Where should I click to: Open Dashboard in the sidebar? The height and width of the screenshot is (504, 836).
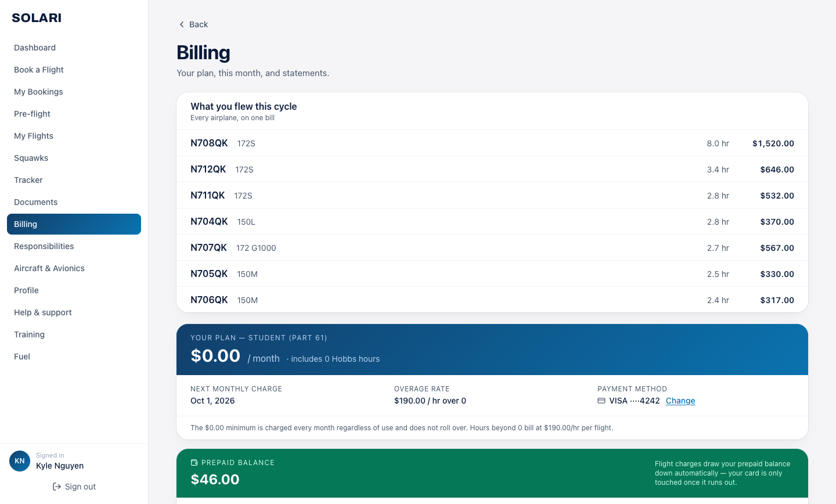74,48
